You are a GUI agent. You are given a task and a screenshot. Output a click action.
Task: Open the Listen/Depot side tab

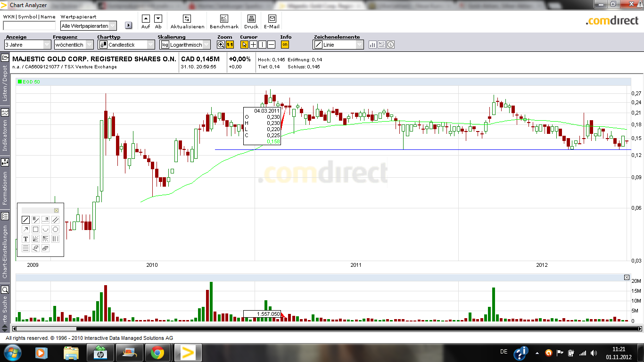tap(5, 78)
